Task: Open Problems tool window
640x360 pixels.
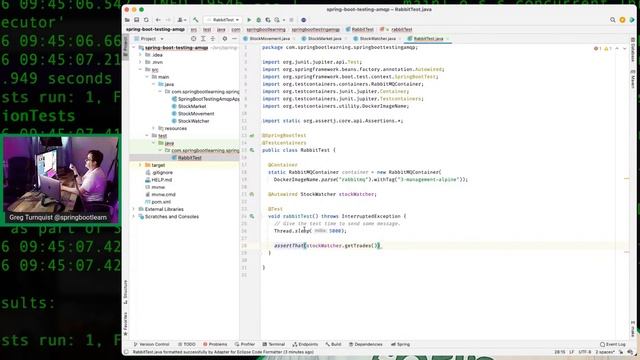Action: [x=215, y=344]
